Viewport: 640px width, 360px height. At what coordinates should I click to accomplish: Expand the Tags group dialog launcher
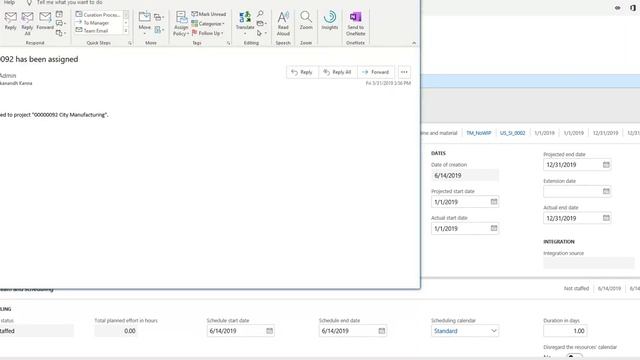[229, 43]
